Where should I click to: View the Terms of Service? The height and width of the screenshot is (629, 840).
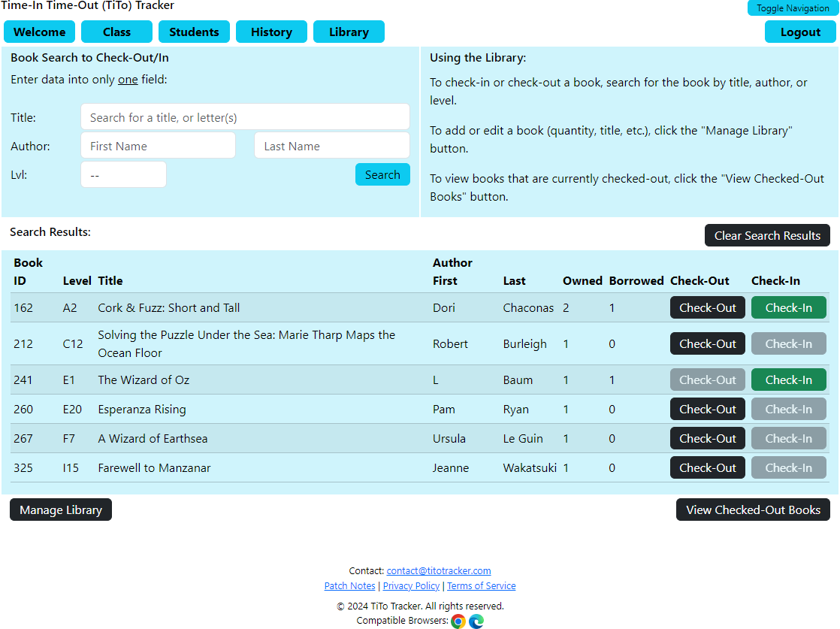point(482,585)
